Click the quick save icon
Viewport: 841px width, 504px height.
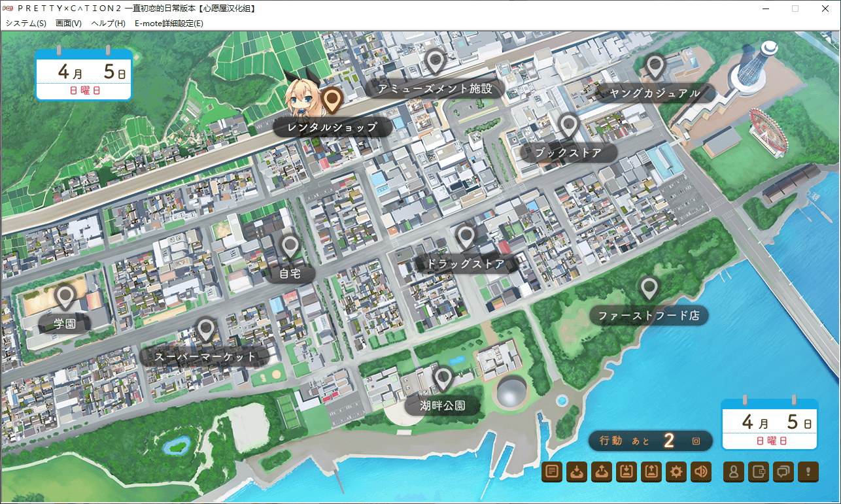(x=626, y=472)
